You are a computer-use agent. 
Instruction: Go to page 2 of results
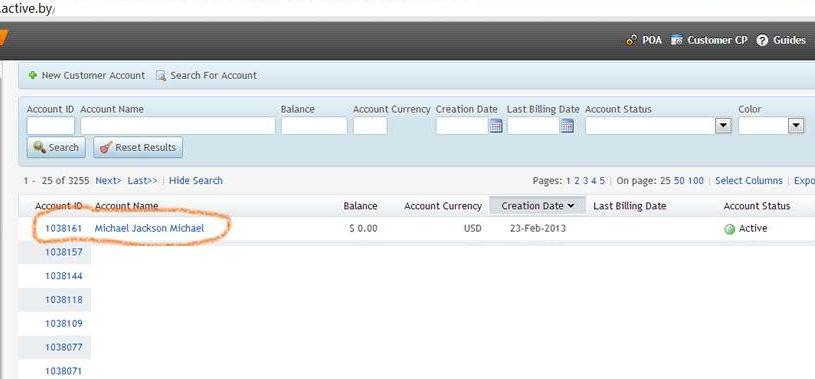577,181
